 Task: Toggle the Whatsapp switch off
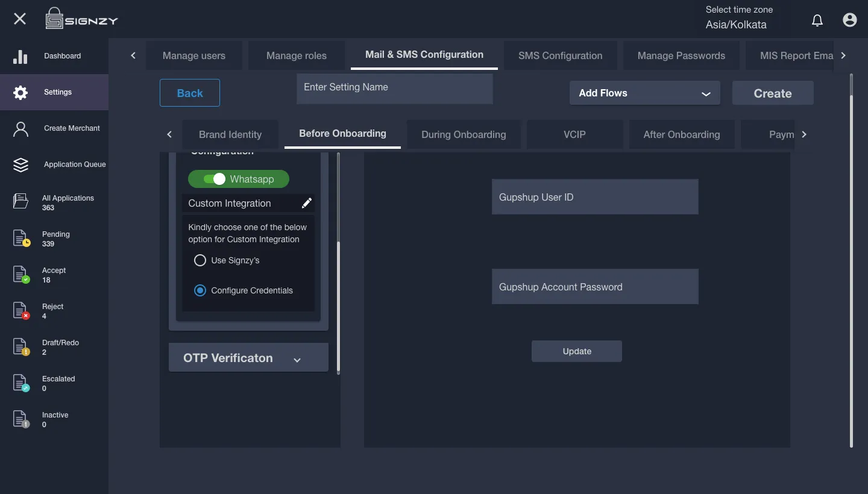(x=214, y=179)
